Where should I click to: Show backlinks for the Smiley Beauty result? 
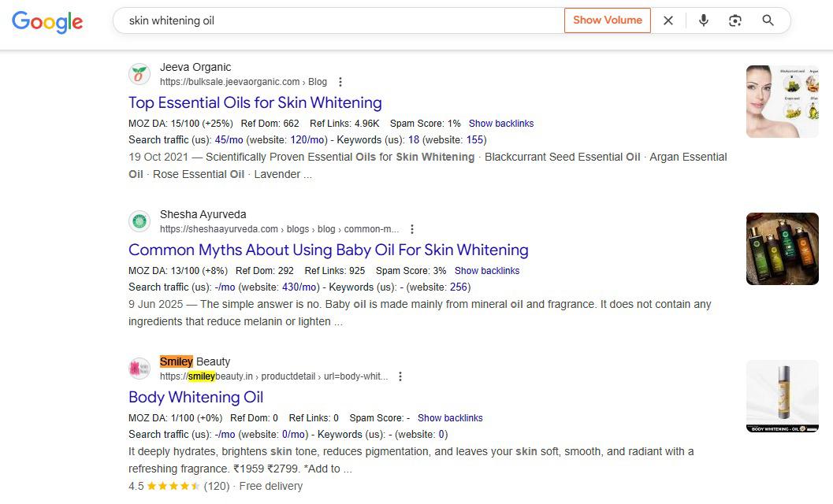(450, 418)
